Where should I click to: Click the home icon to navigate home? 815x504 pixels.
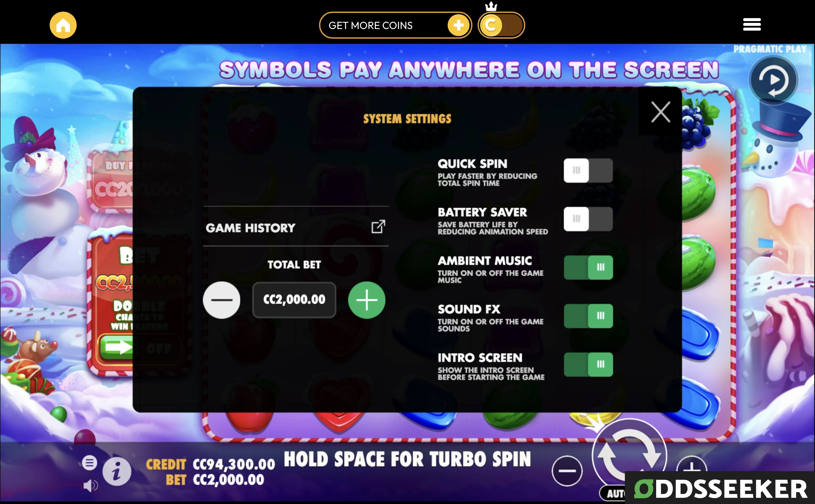tap(63, 24)
